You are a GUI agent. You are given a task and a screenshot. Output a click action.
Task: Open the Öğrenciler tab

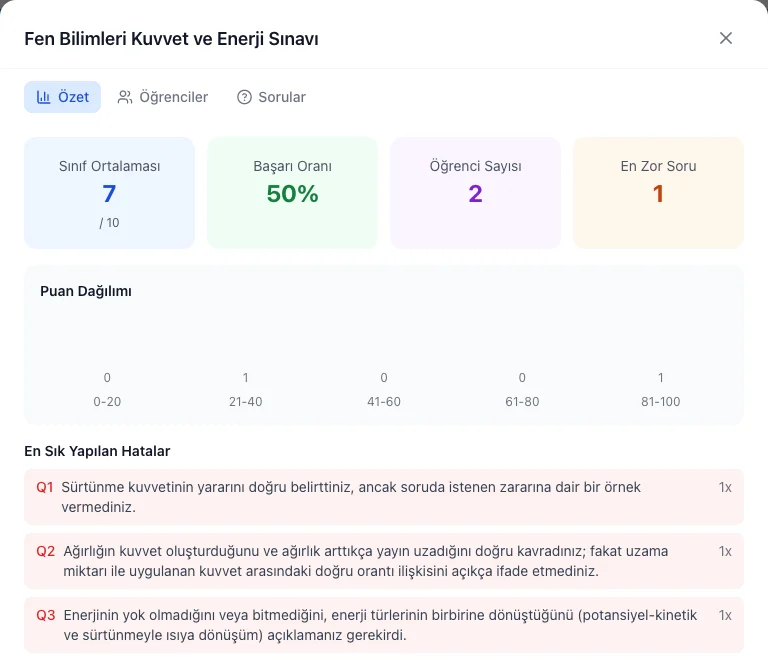click(x=163, y=97)
